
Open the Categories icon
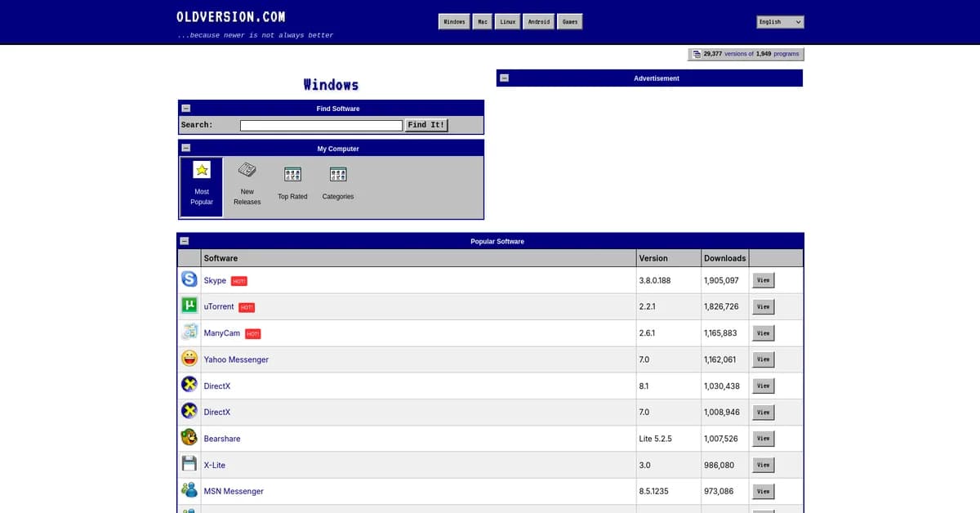(x=338, y=174)
